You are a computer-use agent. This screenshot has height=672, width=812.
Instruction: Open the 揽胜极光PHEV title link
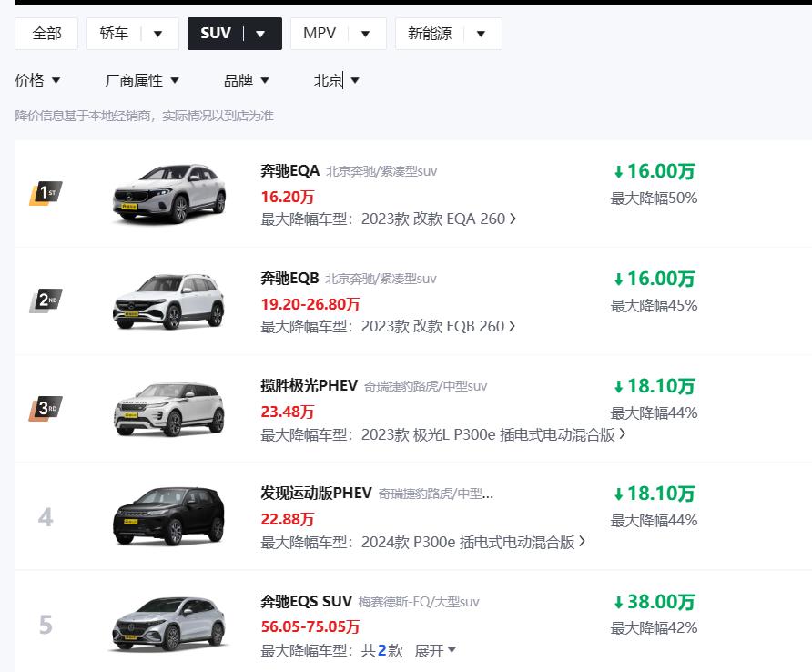(x=310, y=385)
